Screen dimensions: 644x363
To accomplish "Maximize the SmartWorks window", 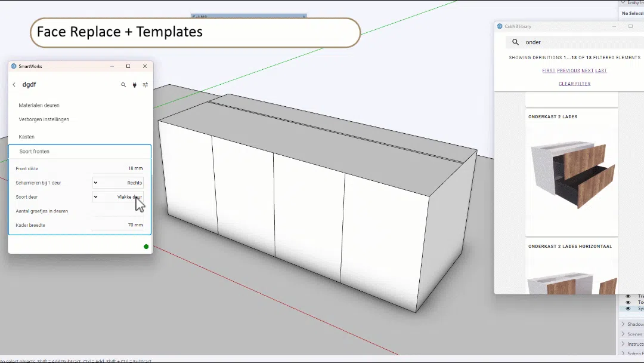I will click(128, 66).
